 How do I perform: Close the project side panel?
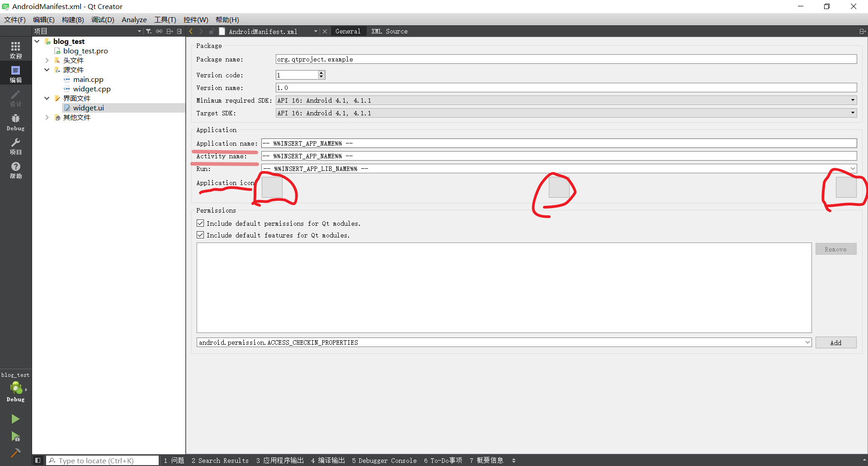point(179,31)
